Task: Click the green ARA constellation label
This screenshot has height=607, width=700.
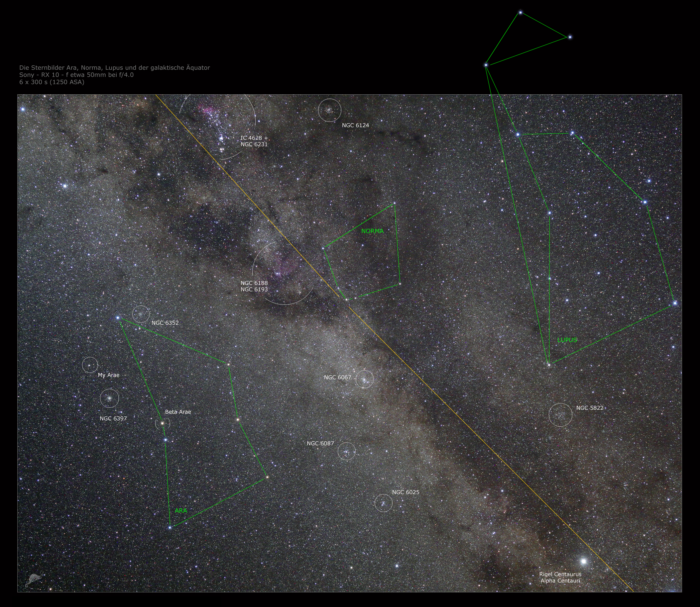Action: click(181, 510)
